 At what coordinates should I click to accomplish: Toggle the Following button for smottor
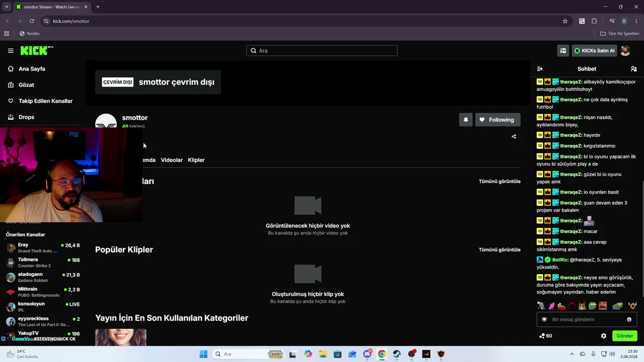498,120
